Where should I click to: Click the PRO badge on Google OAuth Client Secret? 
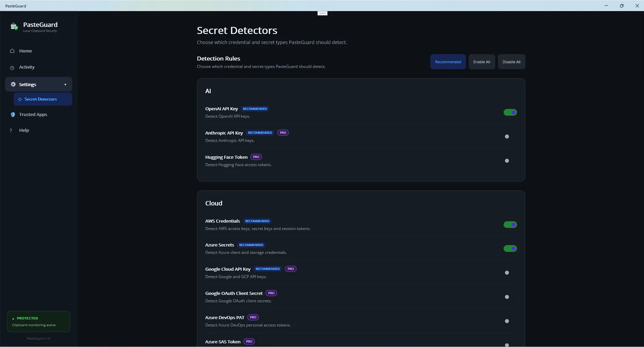(271, 293)
